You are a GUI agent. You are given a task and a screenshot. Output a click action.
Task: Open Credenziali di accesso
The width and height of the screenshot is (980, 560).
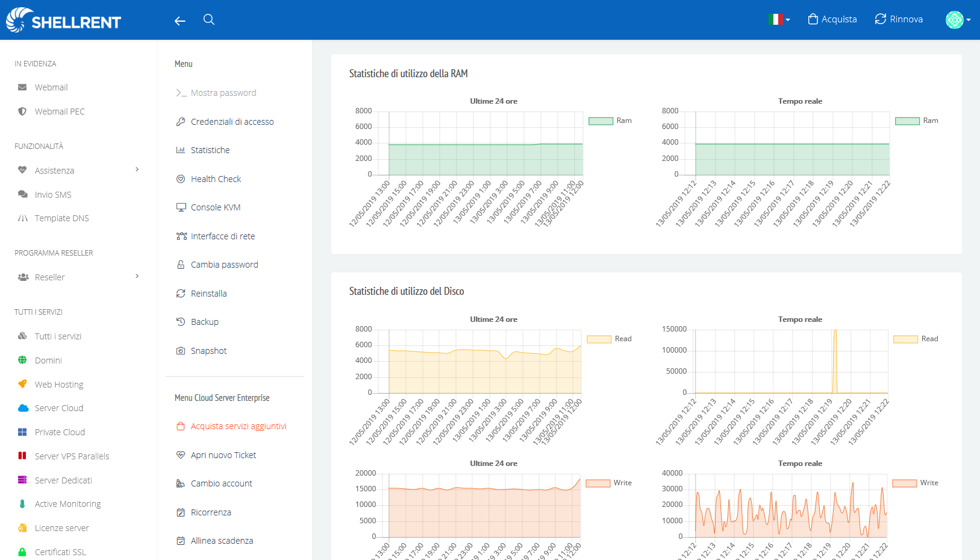coord(225,122)
